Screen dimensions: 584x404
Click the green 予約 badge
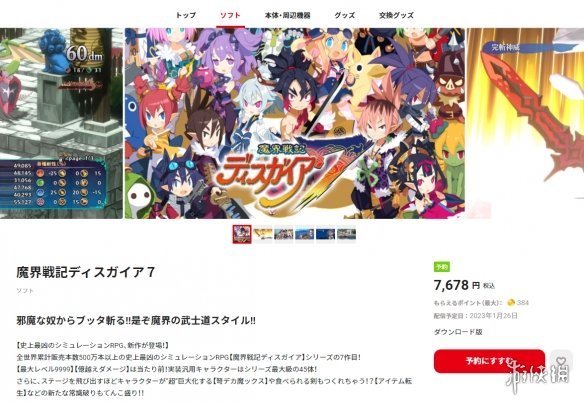pos(442,267)
